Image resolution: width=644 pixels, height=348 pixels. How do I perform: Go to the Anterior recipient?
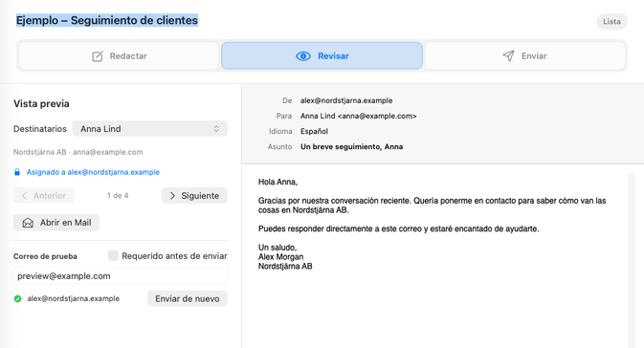[44, 196]
